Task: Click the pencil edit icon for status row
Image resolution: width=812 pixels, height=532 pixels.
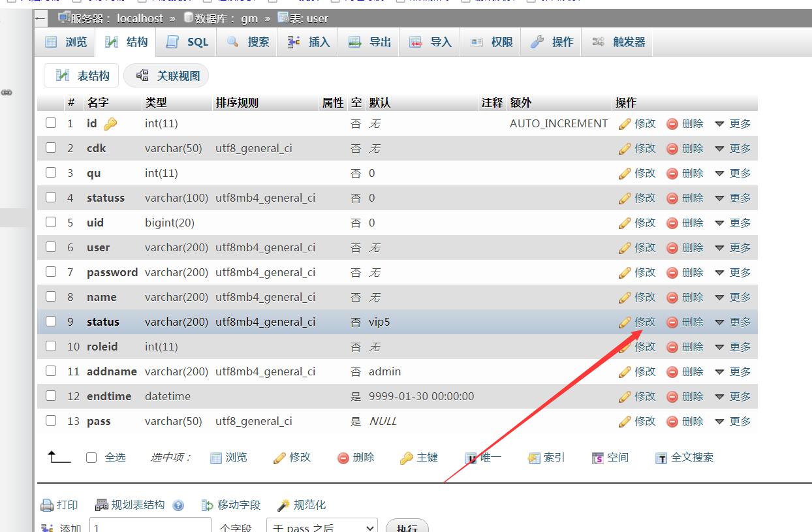Action: tap(625, 322)
